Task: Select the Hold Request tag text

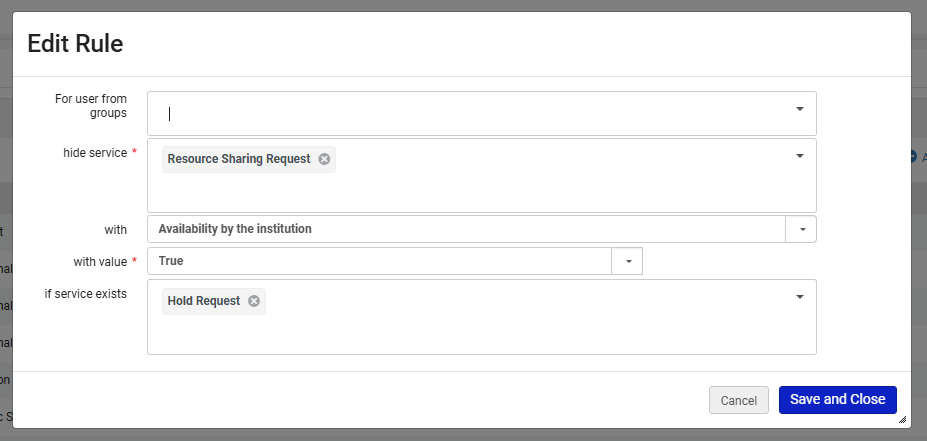Action: [204, 301]
